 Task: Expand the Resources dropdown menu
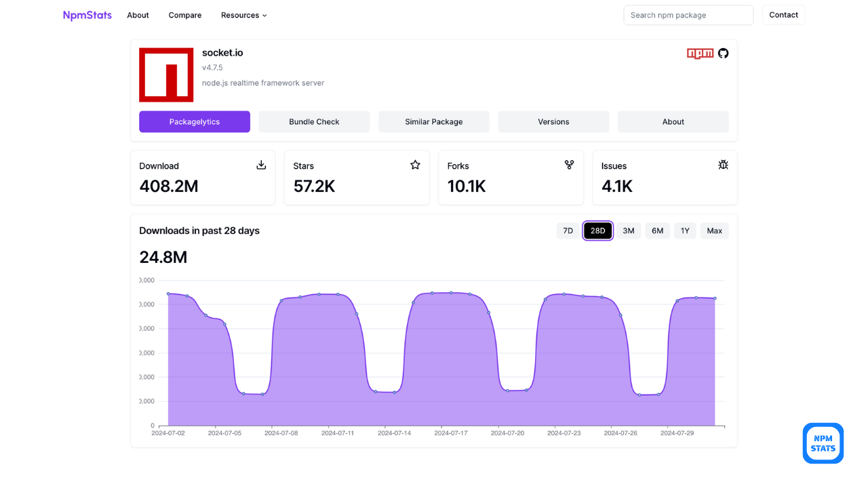pos(244,15)
